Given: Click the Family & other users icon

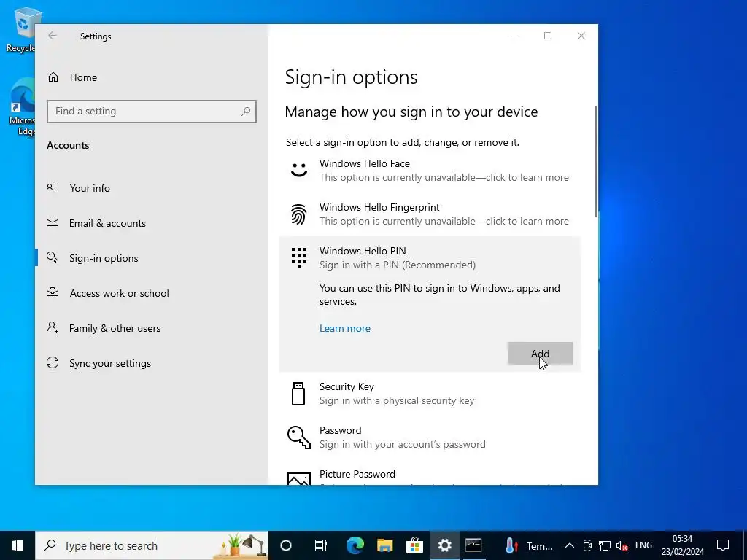Looking at the screenshot, I should click(53, 327).
